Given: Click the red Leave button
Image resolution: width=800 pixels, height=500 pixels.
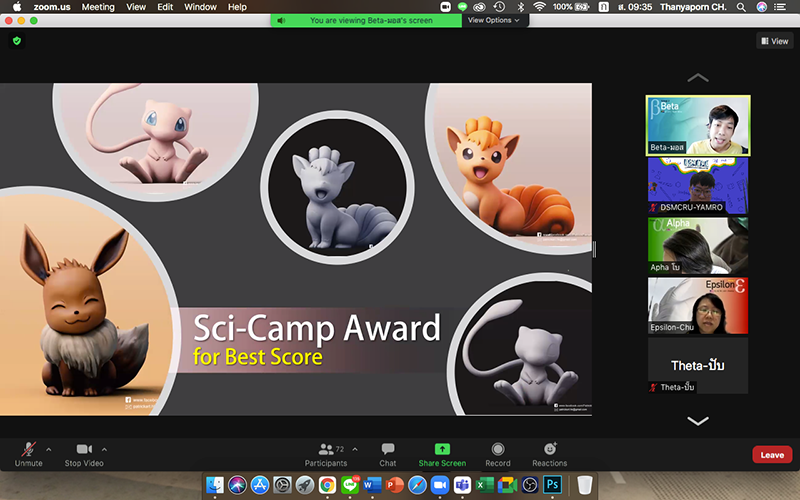Looking at the screenshot, I should click(x=772, y=455).
